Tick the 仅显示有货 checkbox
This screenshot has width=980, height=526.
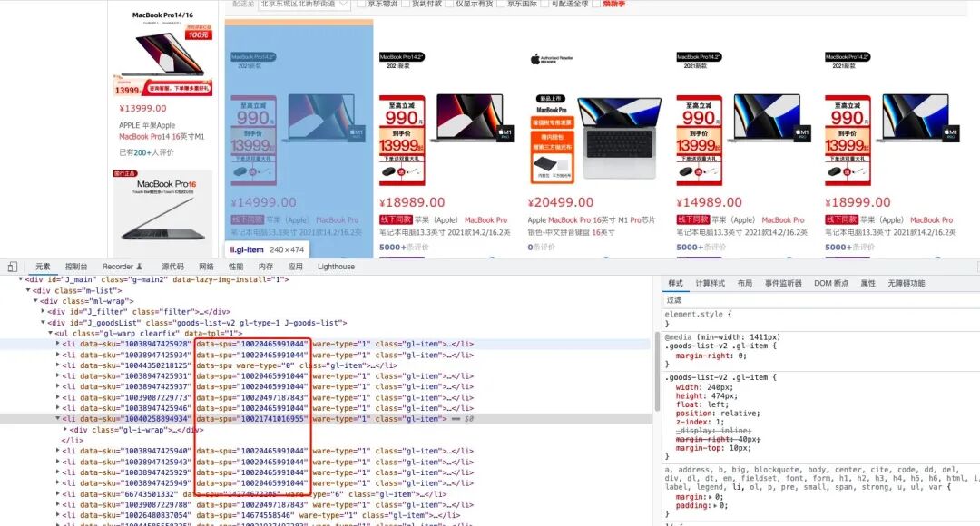448,4
